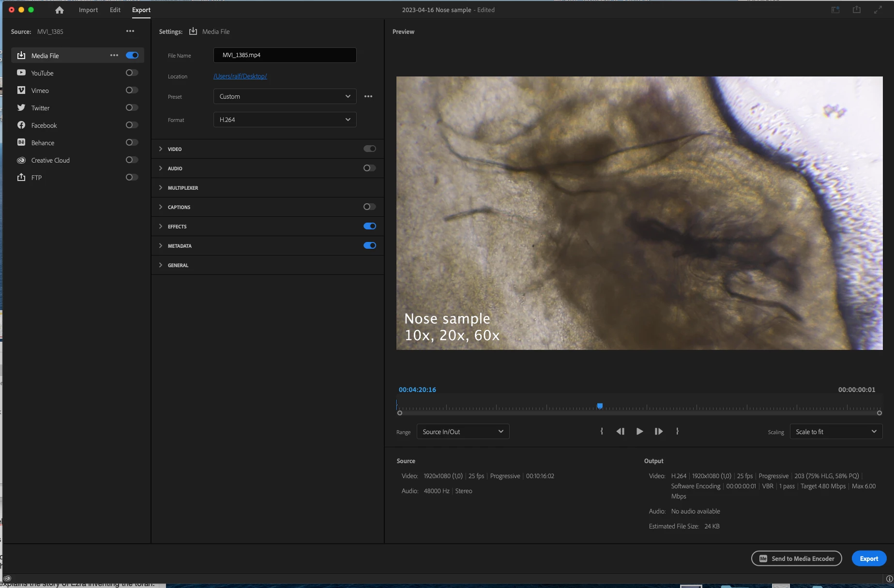Screen dimensions: 894x588
Task: Open Source options three-dot menu
Action: 130,31
